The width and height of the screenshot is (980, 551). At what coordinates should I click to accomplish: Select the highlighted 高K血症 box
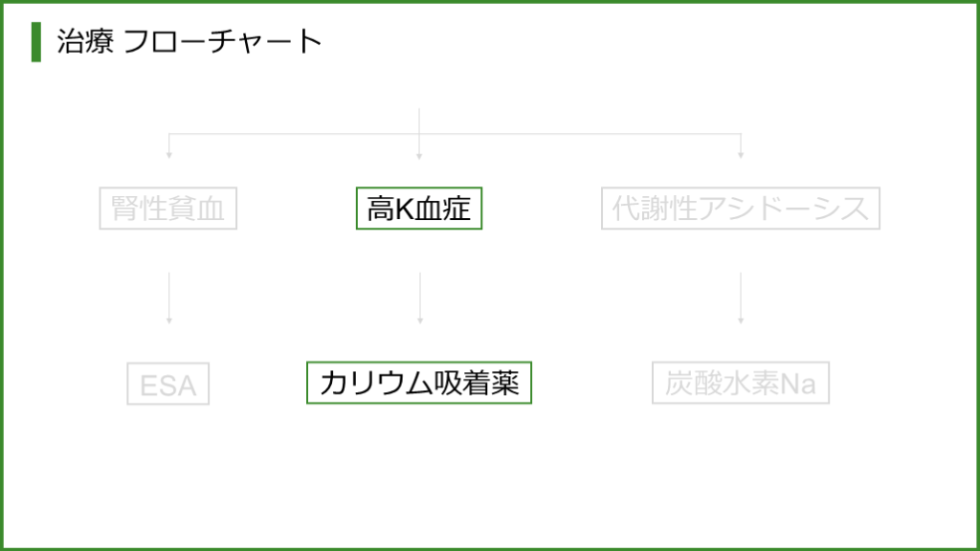pyautogui.click(x=419, y=209)
